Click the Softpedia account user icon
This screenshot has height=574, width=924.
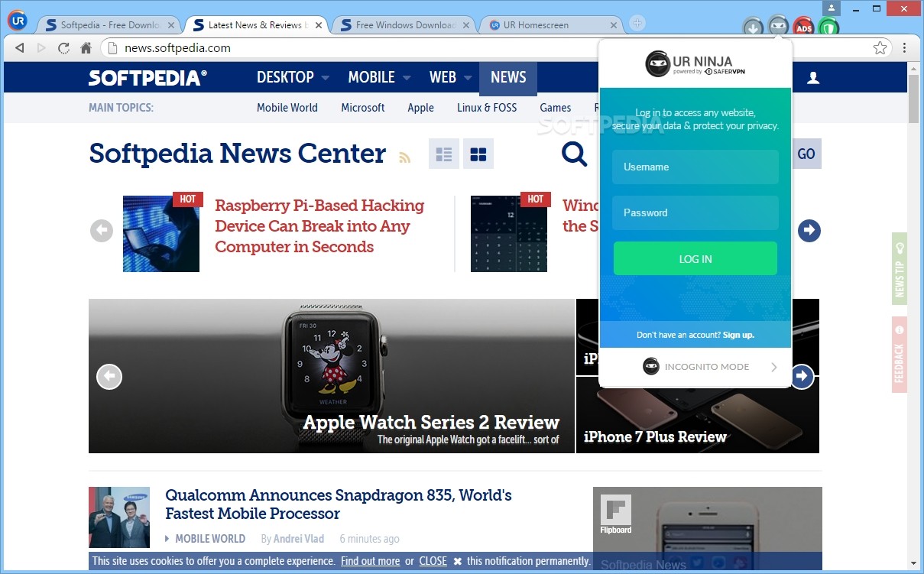pyautogui.click(x=813, y=77)
